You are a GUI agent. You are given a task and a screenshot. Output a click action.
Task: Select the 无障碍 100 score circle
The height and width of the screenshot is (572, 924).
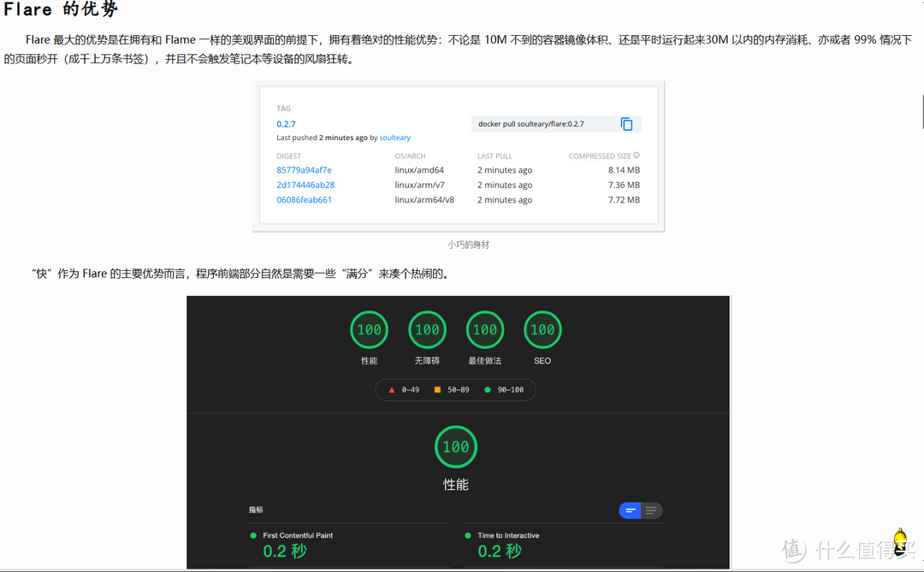click(x=427, y=329)
